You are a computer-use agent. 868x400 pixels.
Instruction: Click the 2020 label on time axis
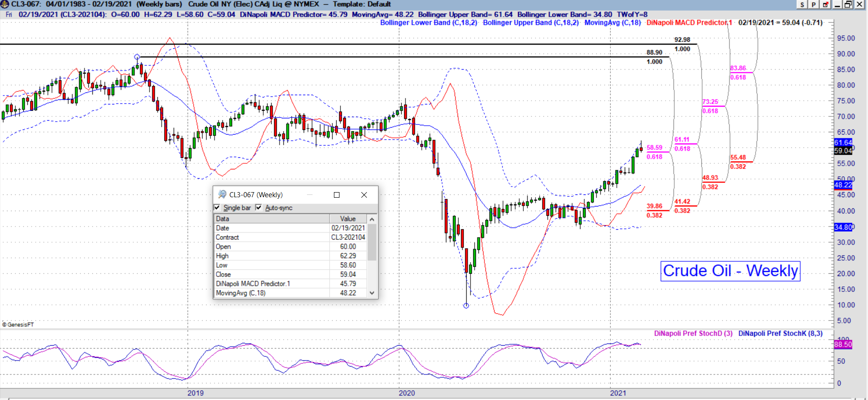tap(407, 393)
